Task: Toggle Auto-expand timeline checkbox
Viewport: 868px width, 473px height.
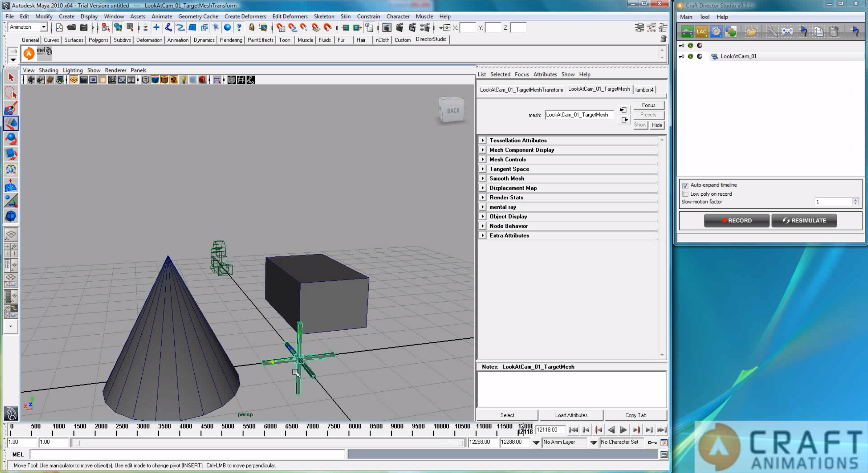Action: (685, 185)
